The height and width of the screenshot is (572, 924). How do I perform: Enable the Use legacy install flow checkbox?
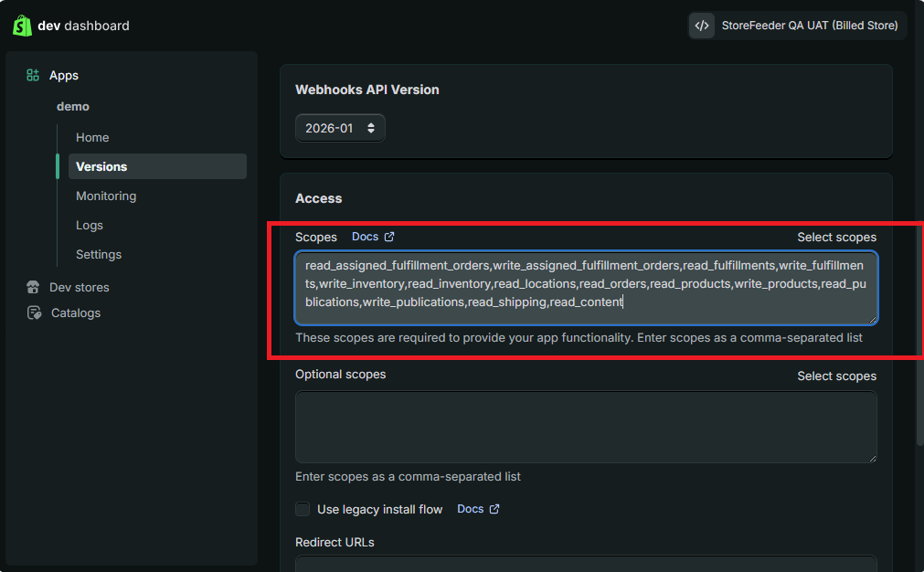click(303, 509)
